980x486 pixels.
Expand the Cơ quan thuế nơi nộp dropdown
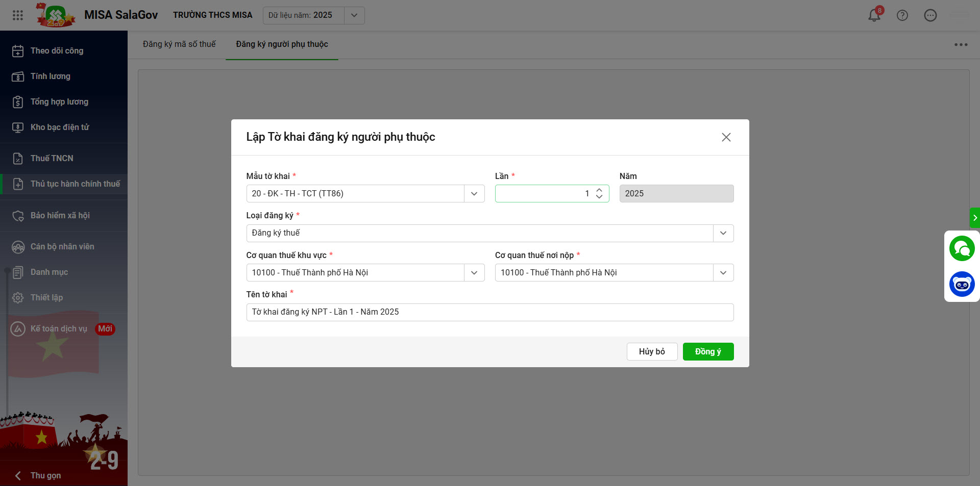723,273
